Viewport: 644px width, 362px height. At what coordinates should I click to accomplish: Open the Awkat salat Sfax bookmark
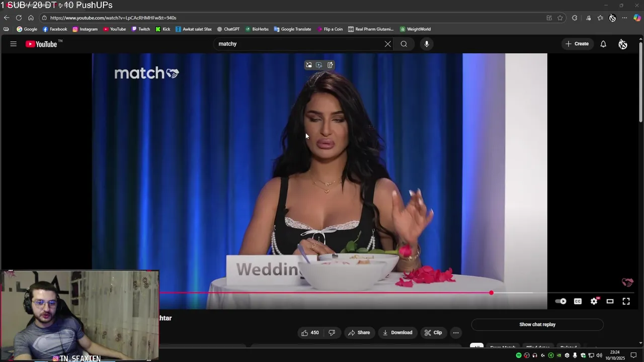point(194,29)
